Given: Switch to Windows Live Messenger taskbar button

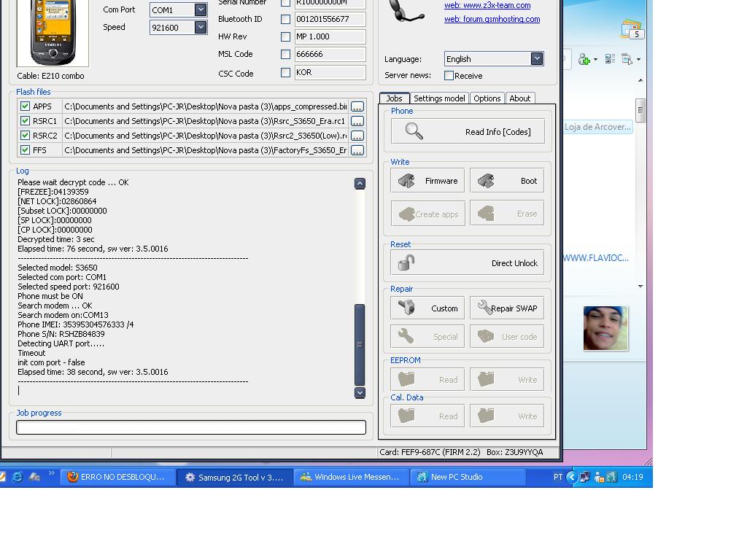Looking at the screenshot, I should coord(351,477).
